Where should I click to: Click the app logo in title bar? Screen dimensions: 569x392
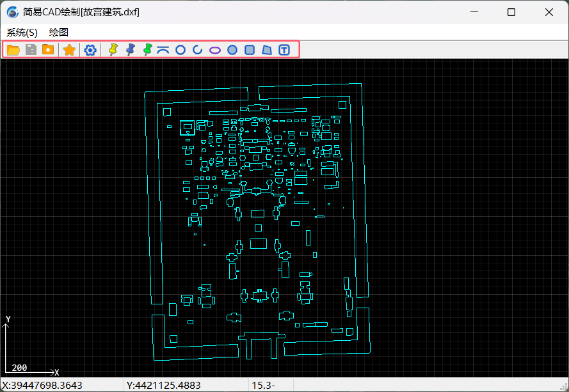[13, 12]
